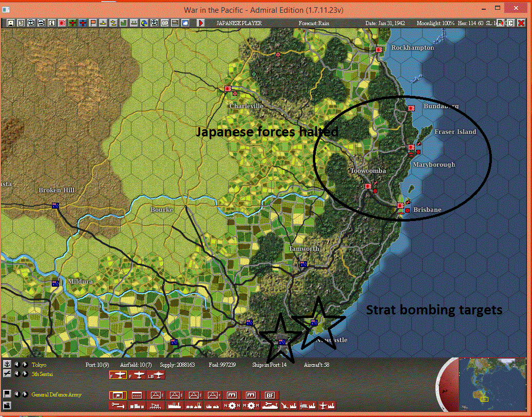Go to next base after Tokyo
Viewport: 532px width, 417px height.
pos(25,365)
